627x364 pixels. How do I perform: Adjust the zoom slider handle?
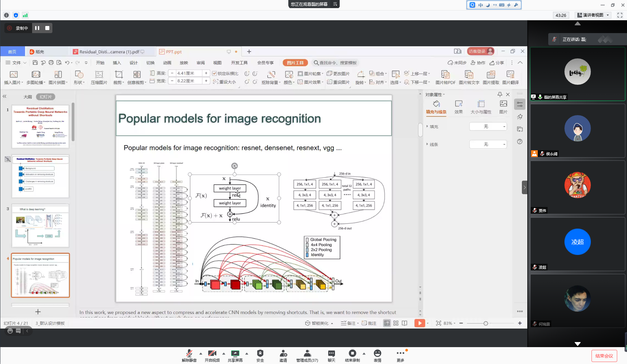pos(486,323)
